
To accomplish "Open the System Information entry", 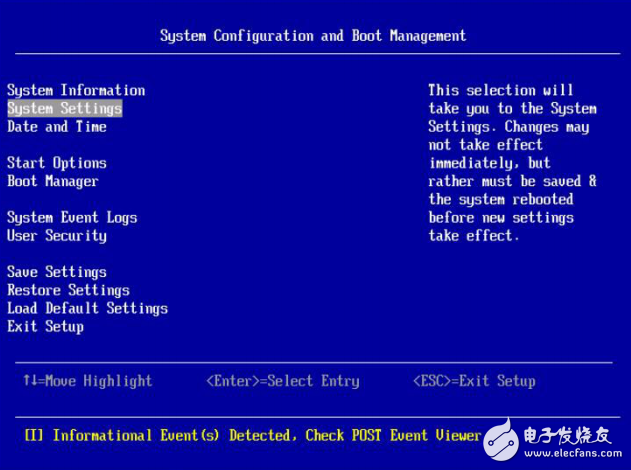I will [x=76, y=90].
